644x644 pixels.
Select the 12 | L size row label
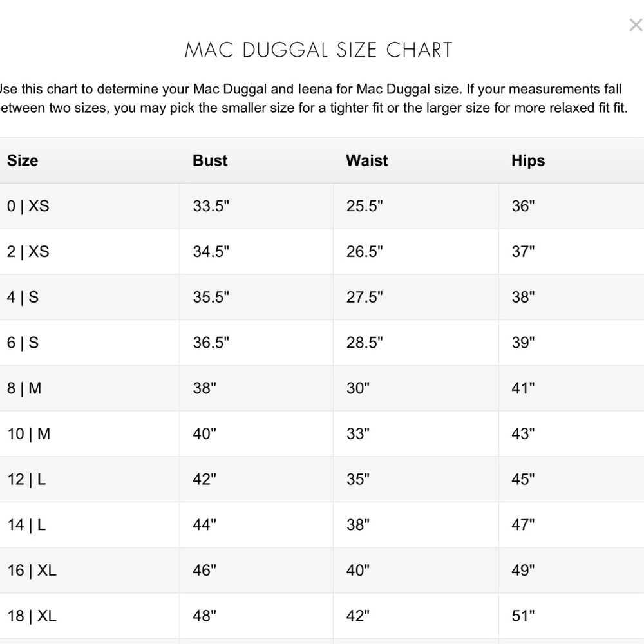pos(26,480)
